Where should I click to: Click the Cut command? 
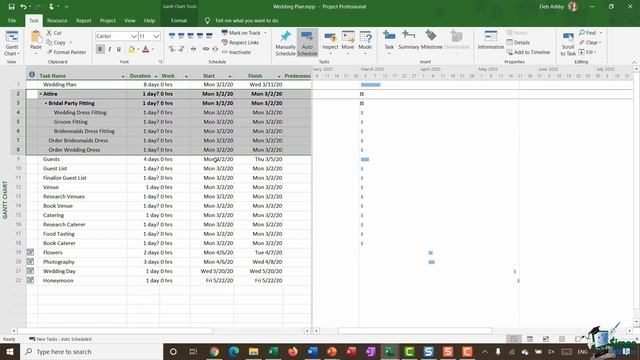(54, 33)
